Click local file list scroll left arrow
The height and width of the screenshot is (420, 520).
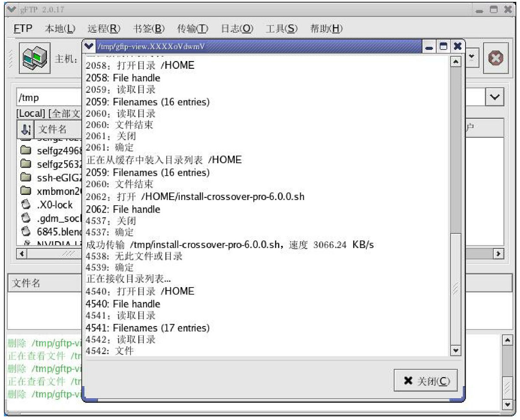[21, 253]
